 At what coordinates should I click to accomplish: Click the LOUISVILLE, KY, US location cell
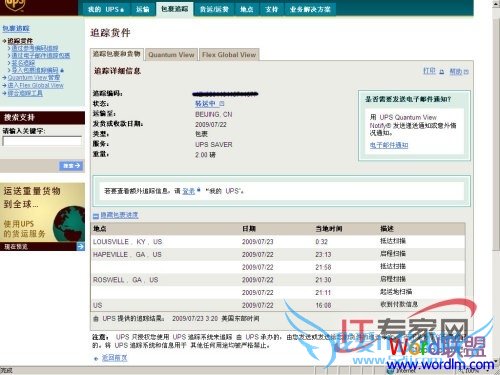(x=127, y=242)
